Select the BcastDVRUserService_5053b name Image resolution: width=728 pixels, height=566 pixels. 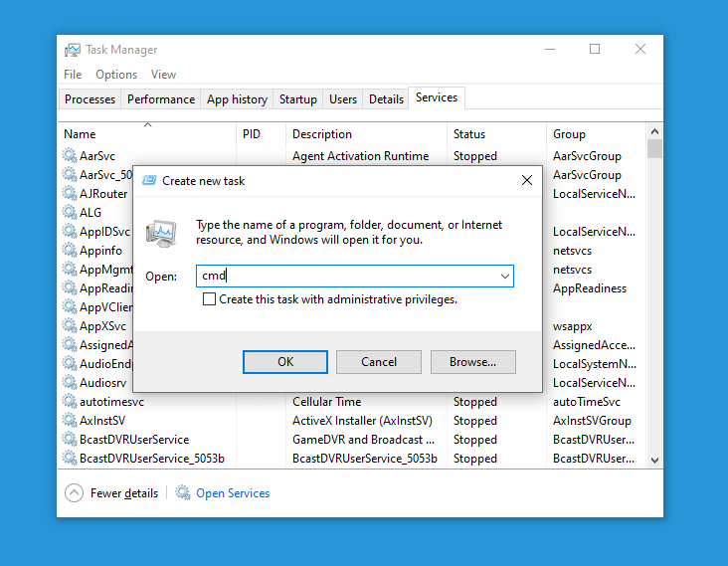tap(152, 458)
